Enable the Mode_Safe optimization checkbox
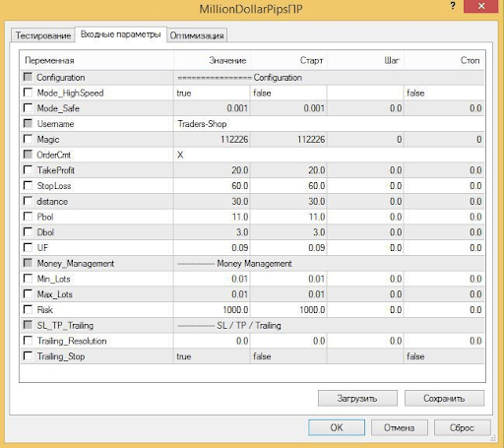 [29, 107]
